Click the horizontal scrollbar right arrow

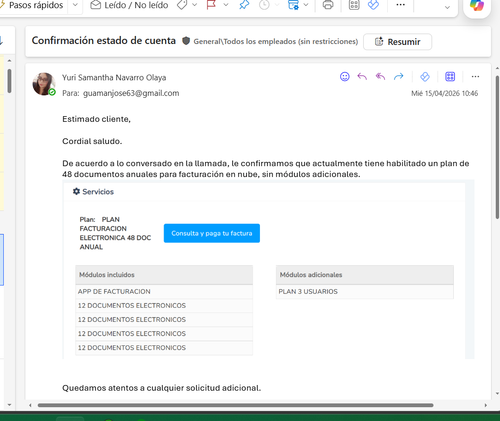point(486,405)
